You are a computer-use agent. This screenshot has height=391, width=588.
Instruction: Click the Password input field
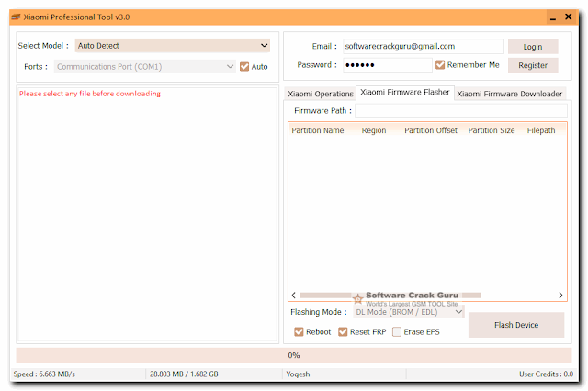tap(388, 65)
